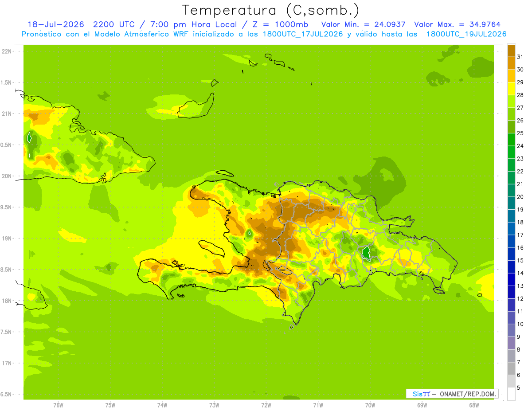Click the 'Valor Max. = 34.9764' value

click(x=458, y=24)
